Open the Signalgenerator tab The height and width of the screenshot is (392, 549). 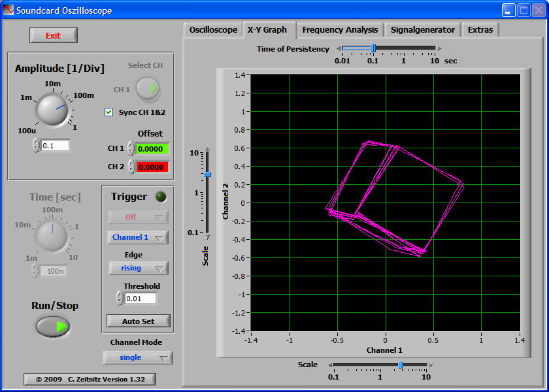click(422, 30)
